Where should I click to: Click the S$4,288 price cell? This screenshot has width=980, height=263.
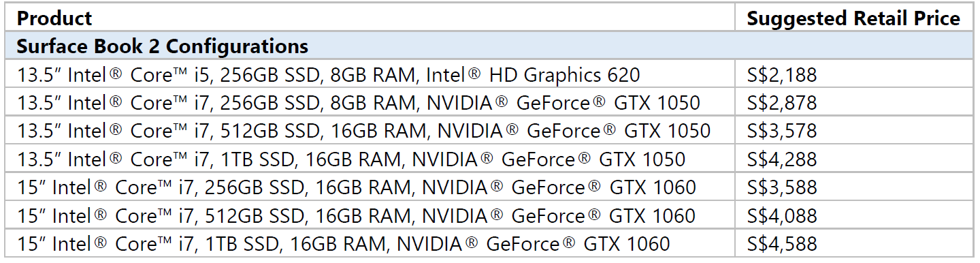click(853, 159)
